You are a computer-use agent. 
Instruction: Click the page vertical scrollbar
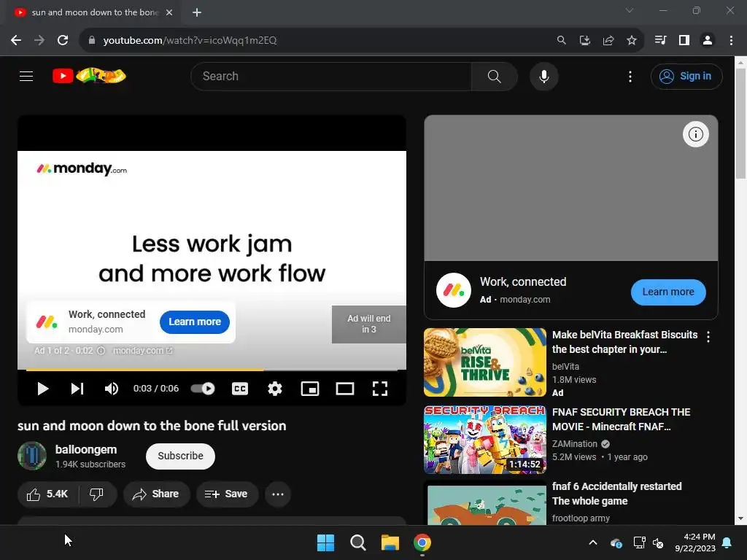pos(740,124)
